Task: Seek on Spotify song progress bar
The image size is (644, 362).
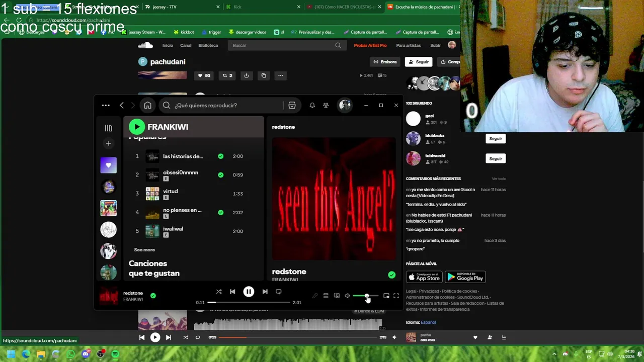Action: (x=249, y=302)
